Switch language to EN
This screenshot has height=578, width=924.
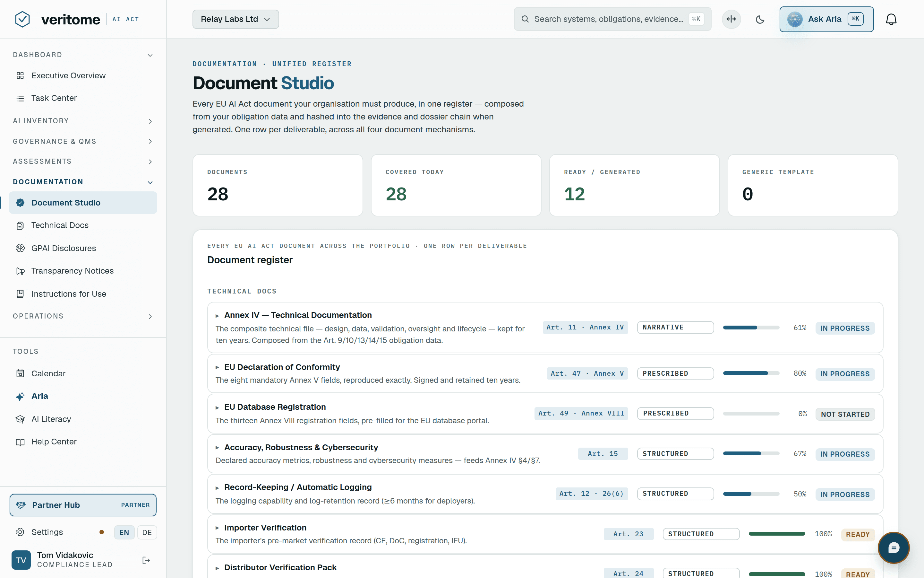(x=124, y=532)
